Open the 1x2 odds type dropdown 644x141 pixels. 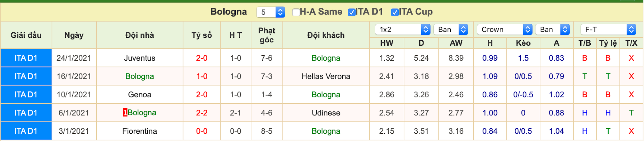(403, 30)
